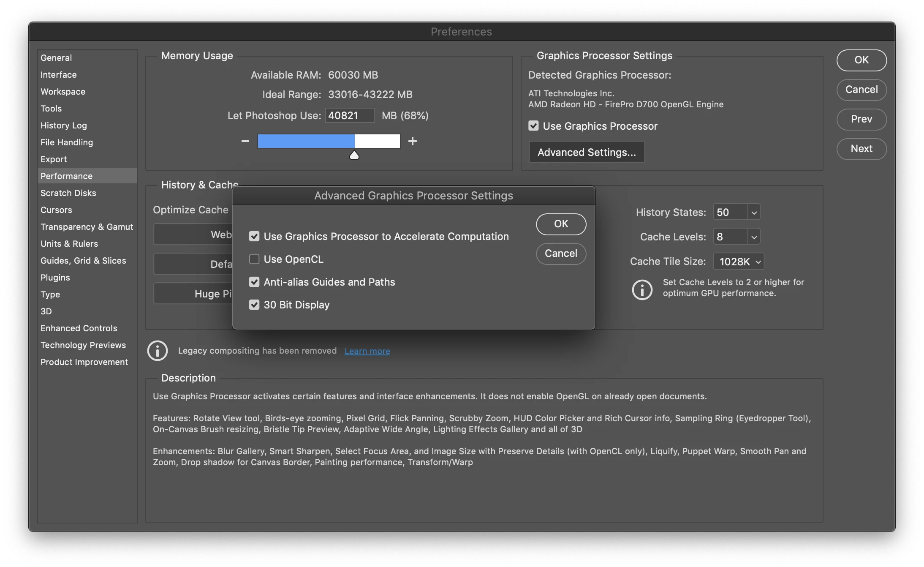Expand the Cache Levels dropdown
The image size is (924, 567).
pos(754,237)
